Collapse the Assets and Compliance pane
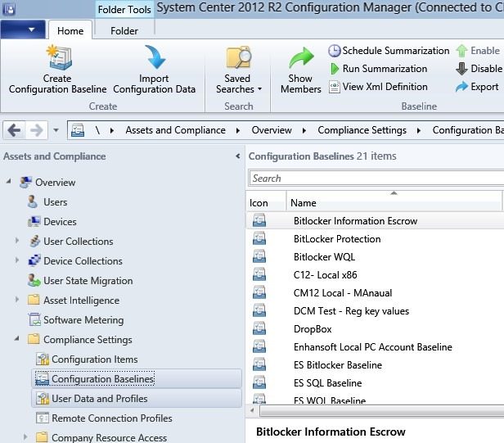The height and width of the screenshot is (443, 504). coord(238,156)
